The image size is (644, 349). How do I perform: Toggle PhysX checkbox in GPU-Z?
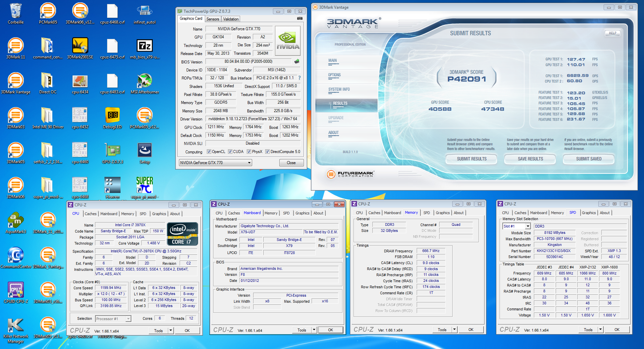click(249, 152)
